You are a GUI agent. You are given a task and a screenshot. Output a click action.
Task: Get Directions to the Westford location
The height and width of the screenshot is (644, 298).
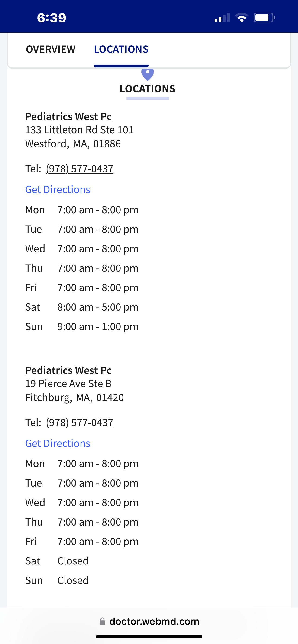pyautogui.click(x=58, y=189)
